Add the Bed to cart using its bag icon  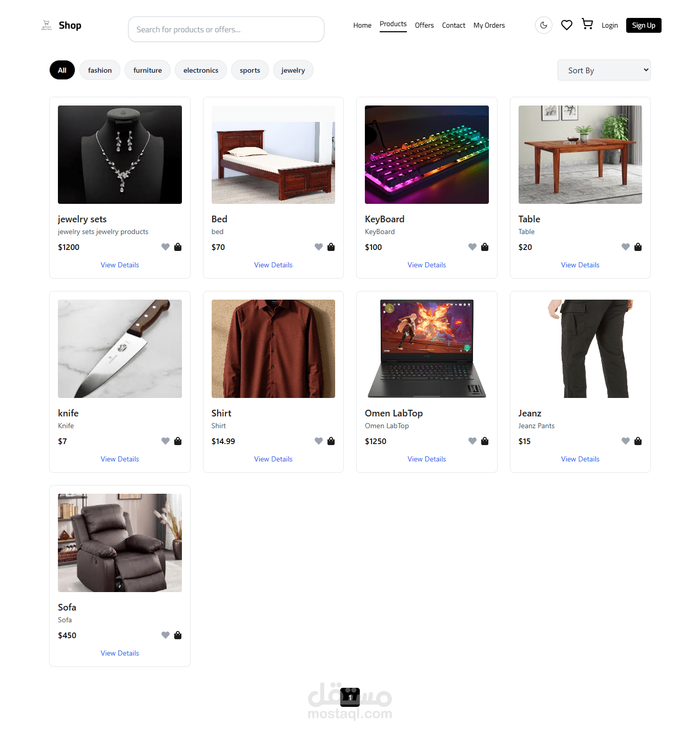click(x=331, y=247)
